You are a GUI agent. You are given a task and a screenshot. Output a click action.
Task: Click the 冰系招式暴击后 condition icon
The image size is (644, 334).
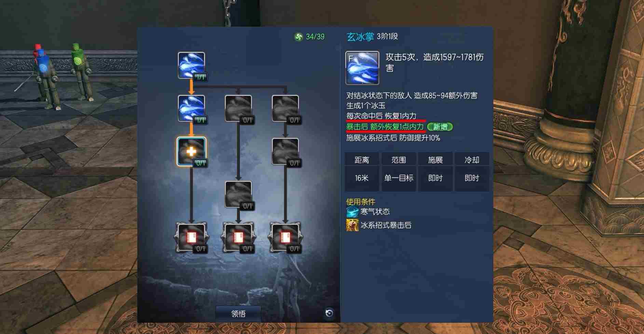tap(352, 225)
